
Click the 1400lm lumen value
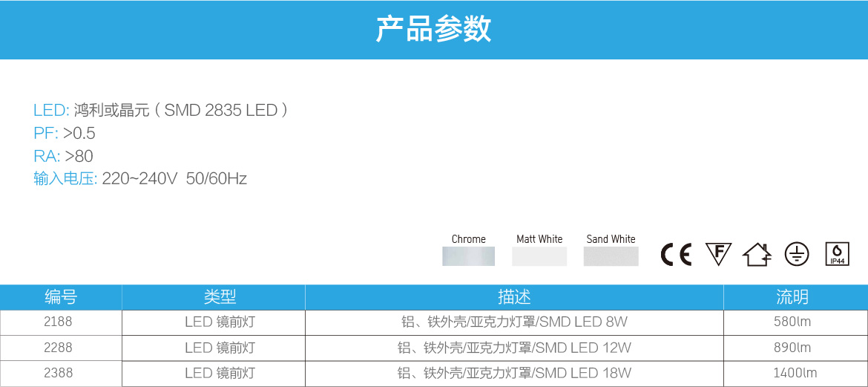point(795,373)
